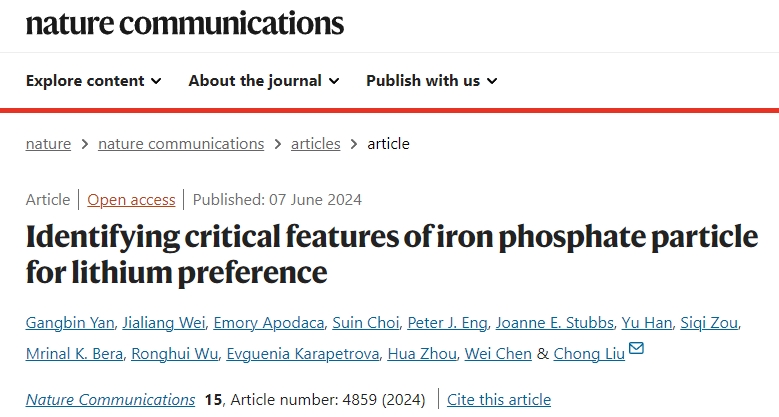
Task: Go to the nature breadcrumb link
Action: coord(48,144)
